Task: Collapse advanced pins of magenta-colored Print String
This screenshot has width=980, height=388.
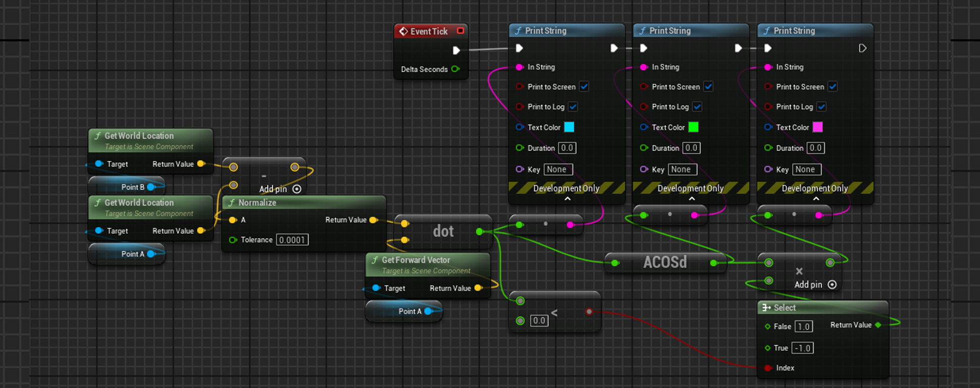Action: pyautogui.click(x=816, y=199)
